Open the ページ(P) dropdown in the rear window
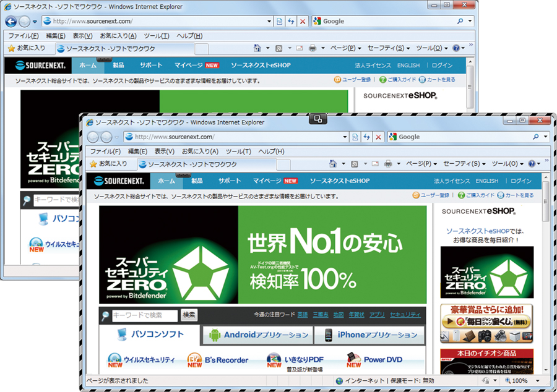557x392 pixels. point(345,48)
